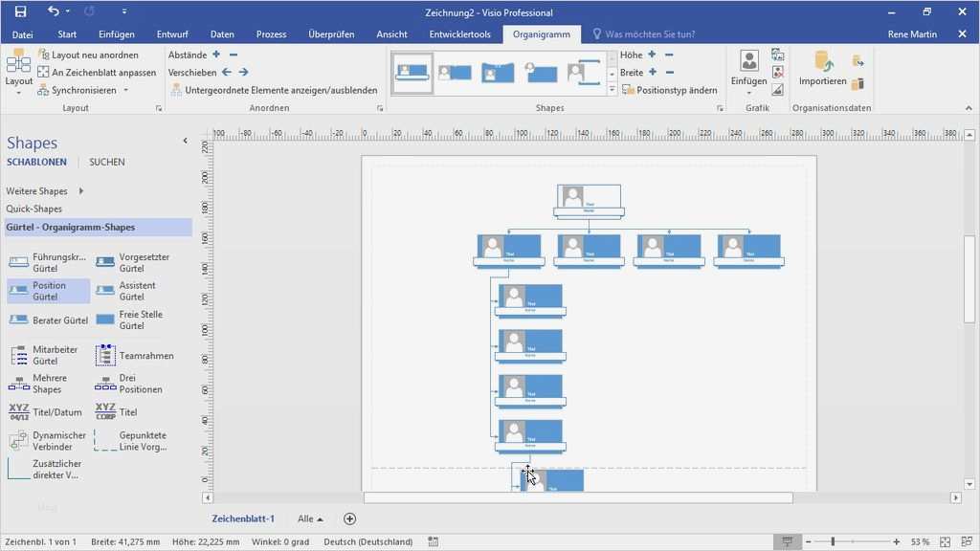Open the Überprüfen menu tab

pyautogui.click(x=331, y=33)
